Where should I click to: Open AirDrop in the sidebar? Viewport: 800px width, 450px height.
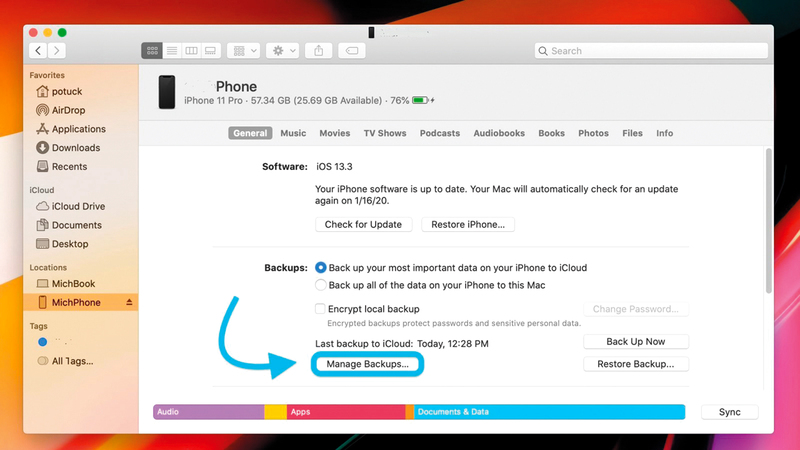point(70,110)
